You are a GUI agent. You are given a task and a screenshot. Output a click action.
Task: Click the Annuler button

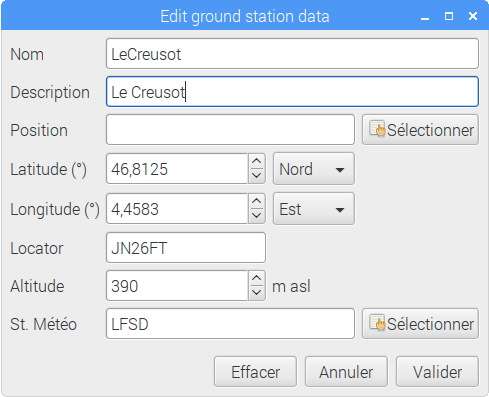346,372
